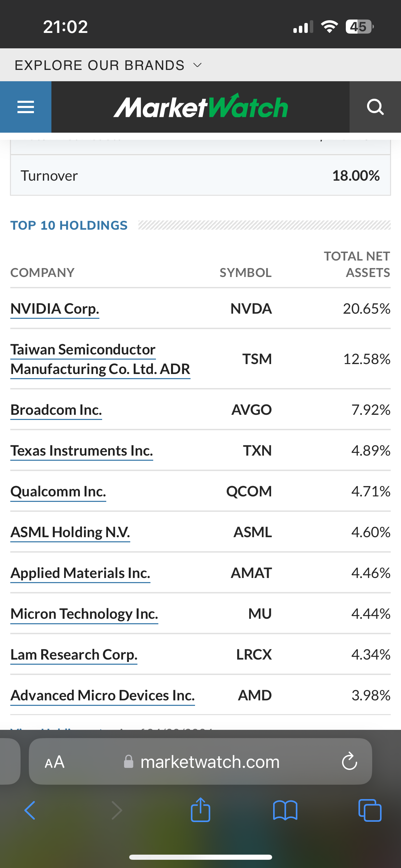Open the NVIDIA Corp. holding link
The width and height of the screenshot is (401, 868).
[x=55, y=309]
